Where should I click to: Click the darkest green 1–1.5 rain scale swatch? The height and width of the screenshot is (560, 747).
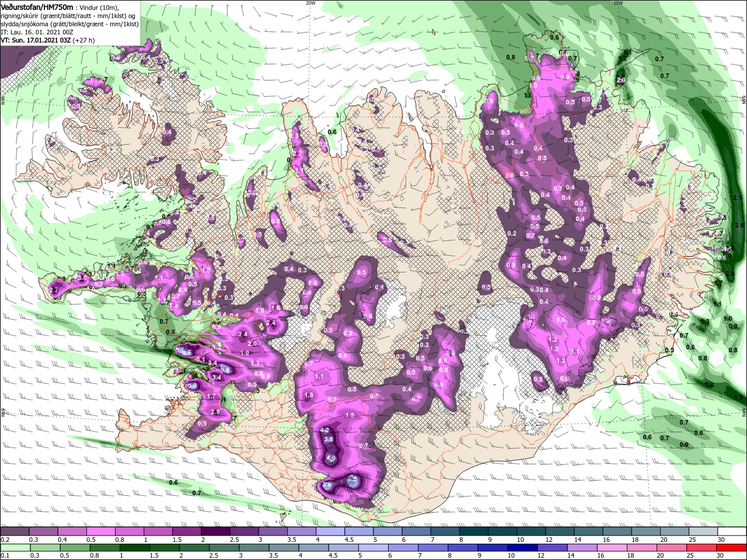pyautogui.click(x=134, y=547)
